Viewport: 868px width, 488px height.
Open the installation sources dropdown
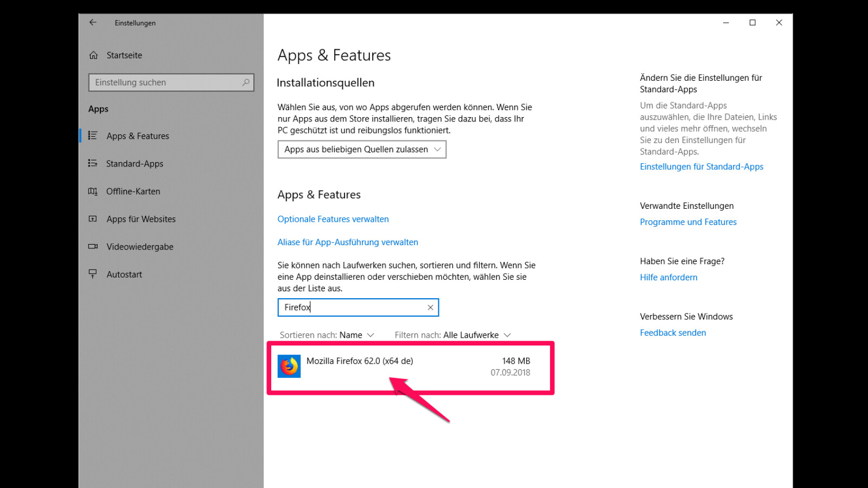[x=362, y=150]
